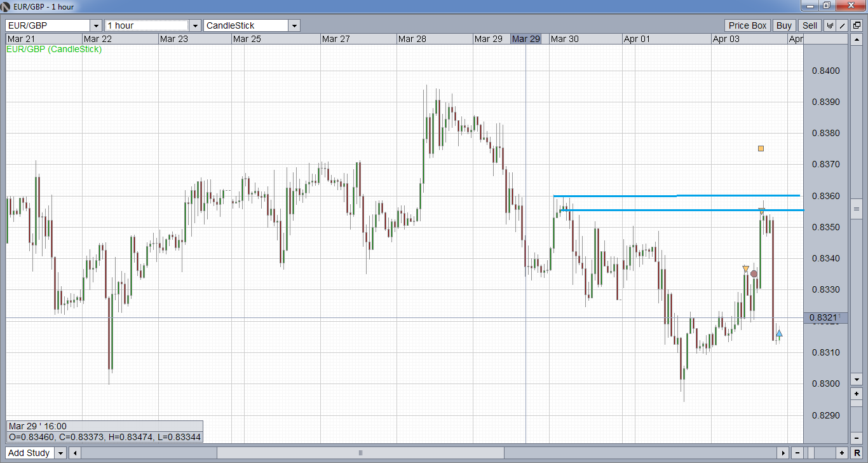This screenshot has width=868, height=463.
Task: Click the orange square marker on chart
Action: click(761, 149)
